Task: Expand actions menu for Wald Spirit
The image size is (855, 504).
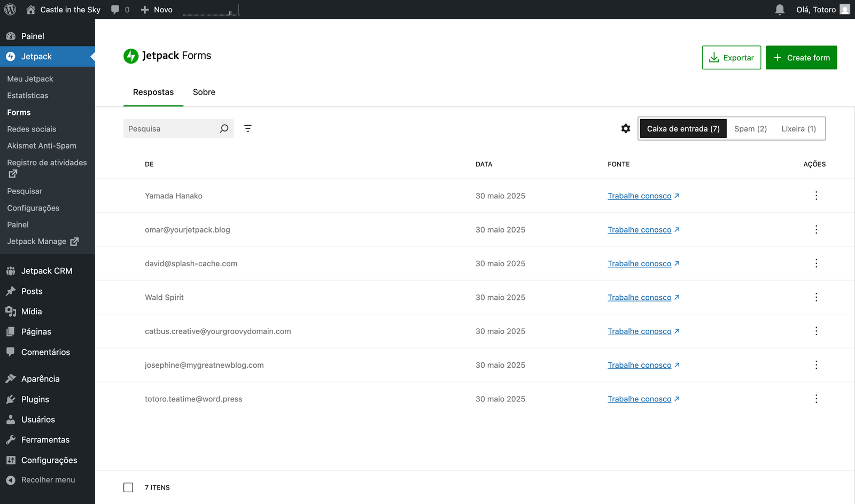Action: tap(816, 297)
